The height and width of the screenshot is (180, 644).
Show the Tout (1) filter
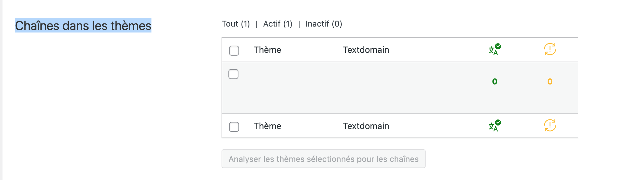click(x=236, y=24)
